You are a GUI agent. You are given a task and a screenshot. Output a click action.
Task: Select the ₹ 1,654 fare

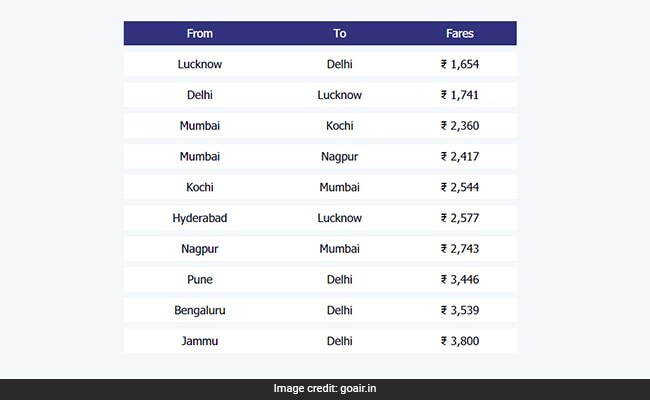[460, 64]
